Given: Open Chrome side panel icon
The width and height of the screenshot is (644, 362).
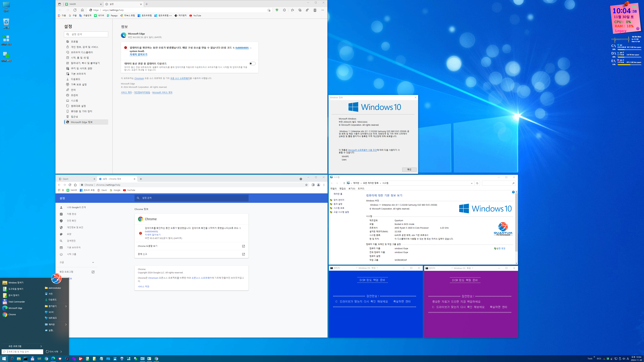Looking at the screenshot, I should click(313, 185).
